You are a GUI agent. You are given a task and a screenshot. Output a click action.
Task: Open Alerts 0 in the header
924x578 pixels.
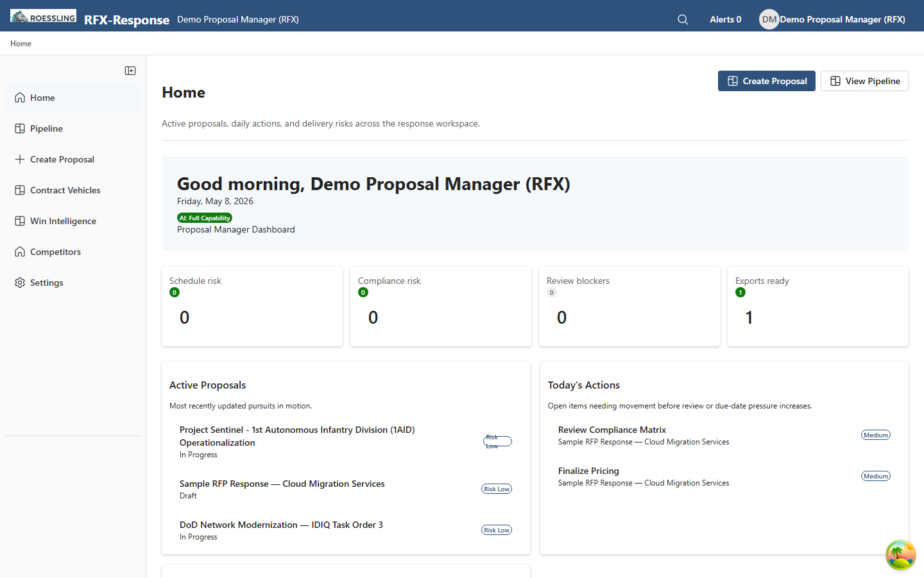(x=726, y=19)
